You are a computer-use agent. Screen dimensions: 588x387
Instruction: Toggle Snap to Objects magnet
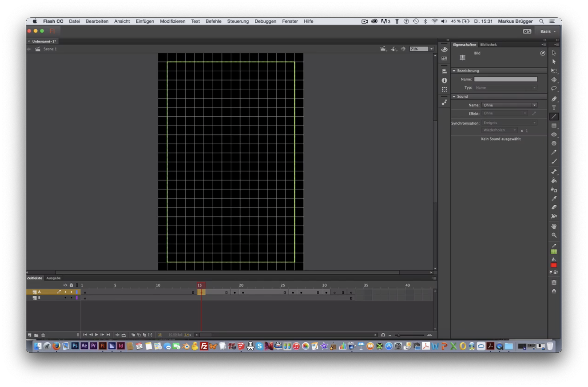click(554, 292)
